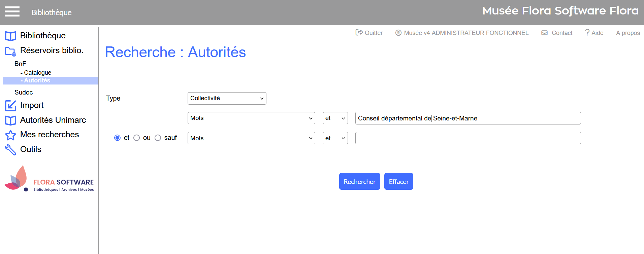
Task: Click the Import arrow icon
Action: [10, 106]
